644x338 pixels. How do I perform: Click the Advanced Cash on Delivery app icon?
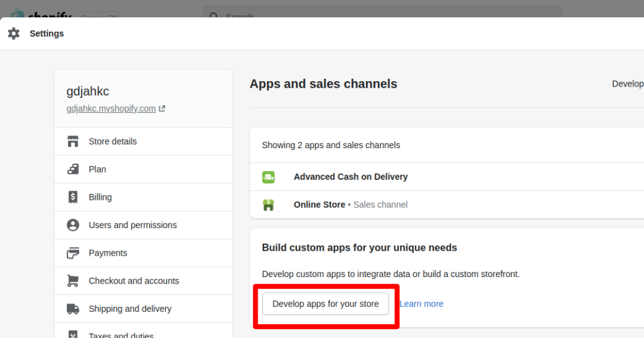coord(268,177)
